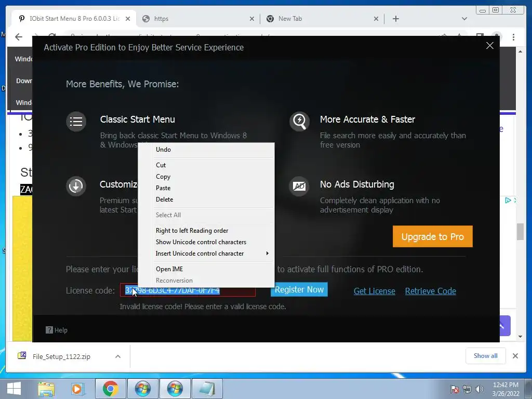Click the Classic Start Menu list icon
The image size is (532, 399).
(x=76, y=121)
